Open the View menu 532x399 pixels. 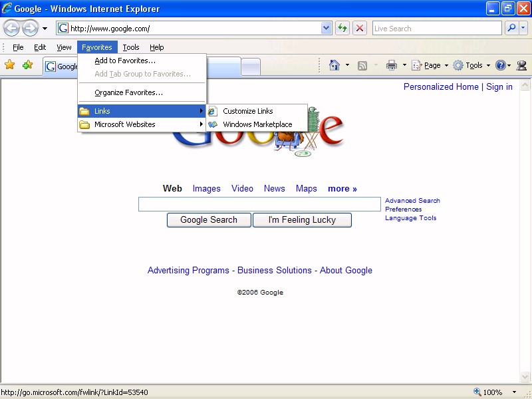[64, 47]
